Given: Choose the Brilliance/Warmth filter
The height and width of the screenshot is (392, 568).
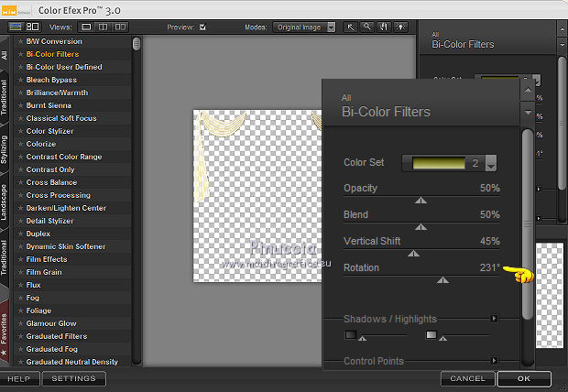Looking at the screenshot, I should click(57, 93).
